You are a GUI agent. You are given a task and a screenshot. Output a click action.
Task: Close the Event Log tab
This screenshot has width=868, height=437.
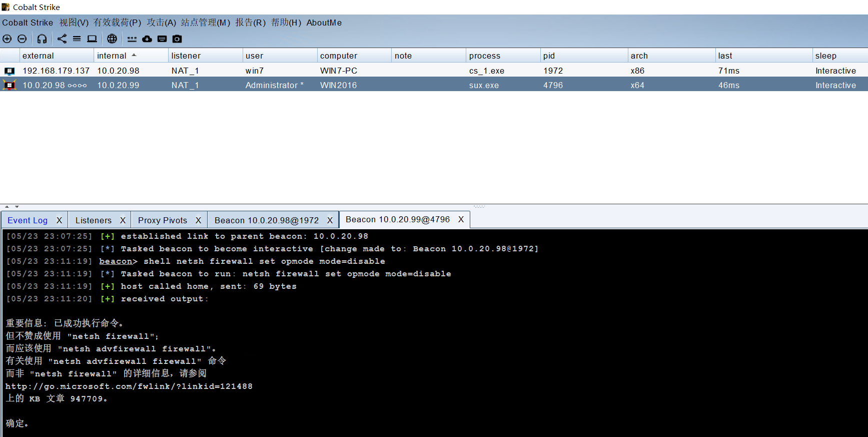59,220
